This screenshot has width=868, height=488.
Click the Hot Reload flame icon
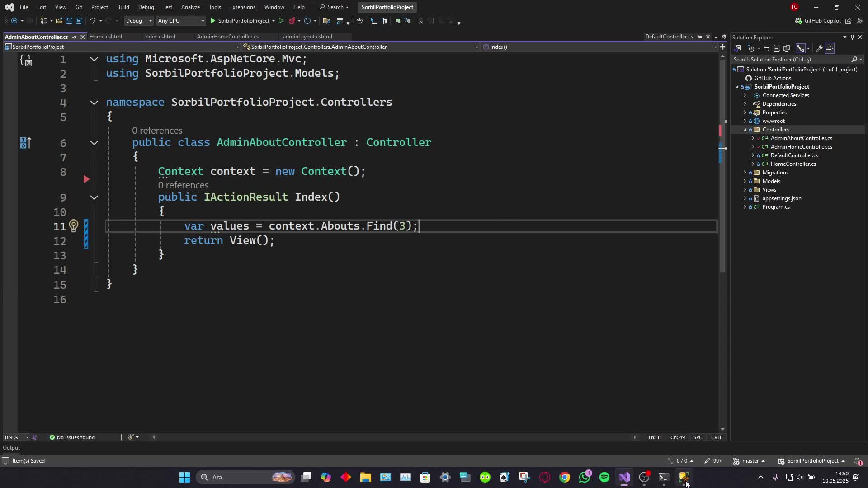292,21
